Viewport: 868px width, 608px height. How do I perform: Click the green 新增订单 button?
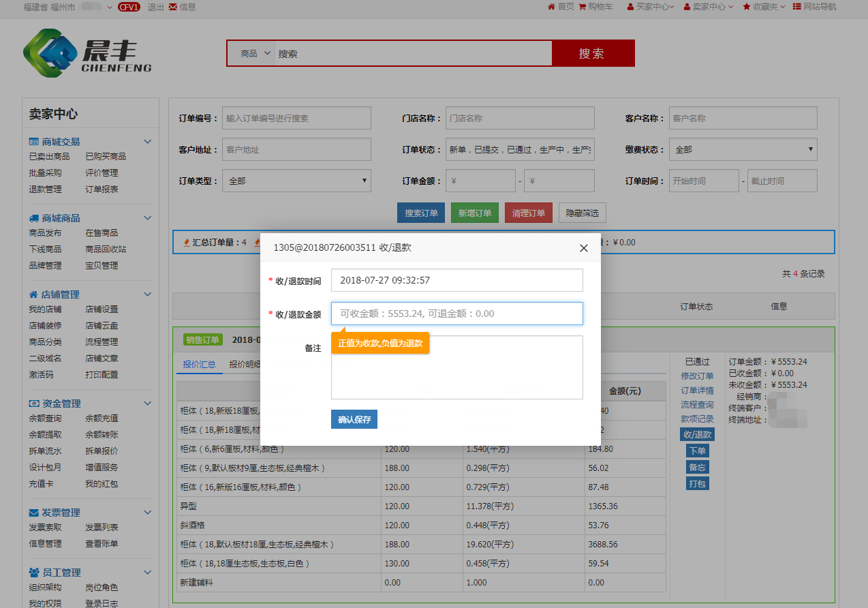pos(475,213)
